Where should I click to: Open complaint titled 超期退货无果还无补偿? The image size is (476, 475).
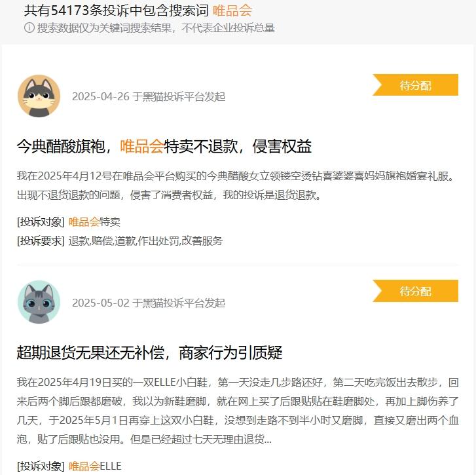coord(150,352)
